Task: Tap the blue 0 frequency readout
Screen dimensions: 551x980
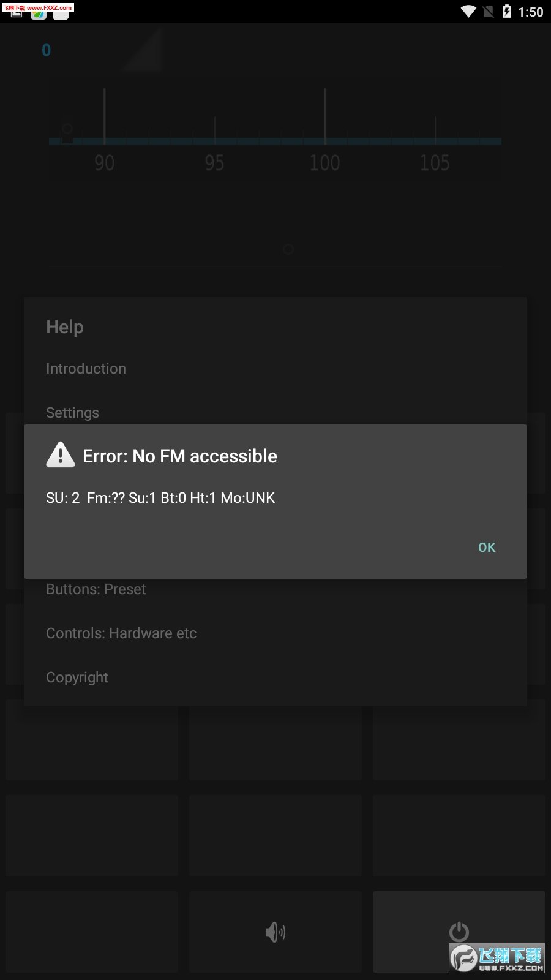Action: pyautogui.click(x=47, y=50)
